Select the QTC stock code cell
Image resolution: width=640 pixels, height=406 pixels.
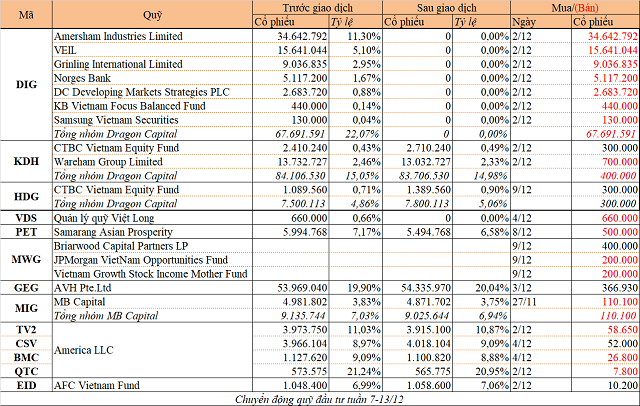tap(26, 371)
